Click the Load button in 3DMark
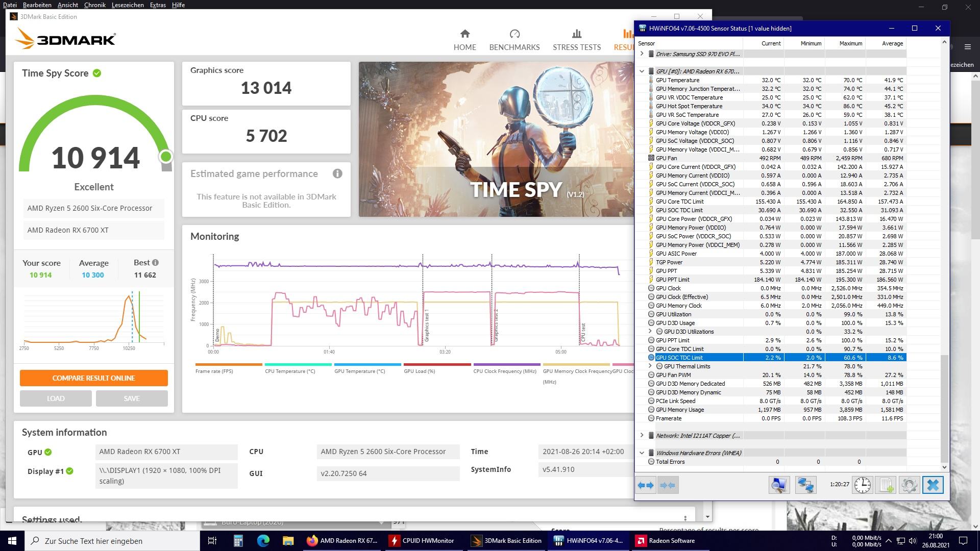Viewport: 980px width, 551px height. click(x=56, y=398)
